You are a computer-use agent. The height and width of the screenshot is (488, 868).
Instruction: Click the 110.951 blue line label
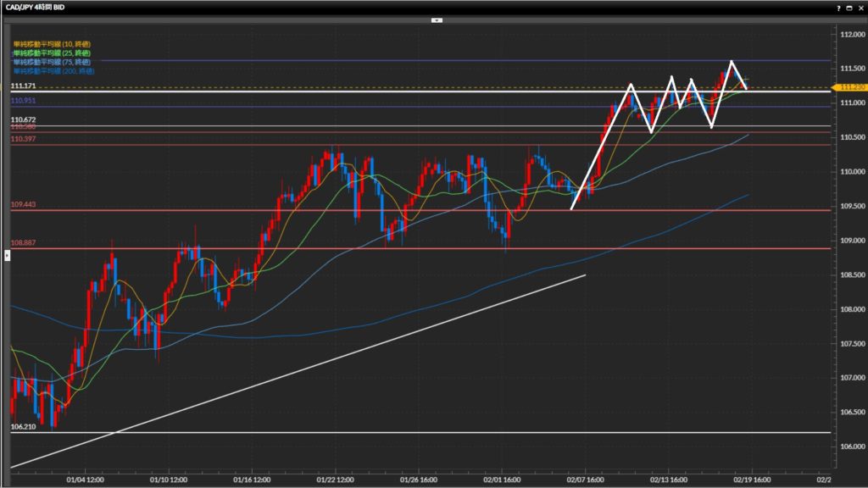point(23,101)
